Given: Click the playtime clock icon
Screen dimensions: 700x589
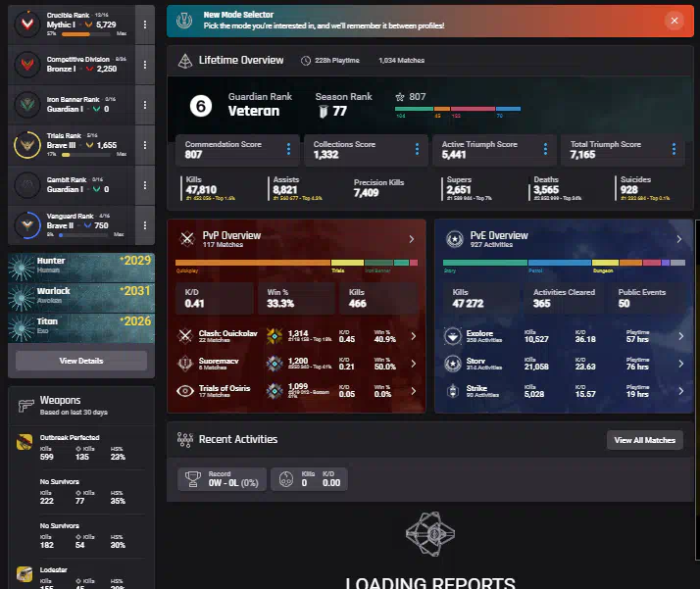Looking at the screenshot, I should [306, 61].
